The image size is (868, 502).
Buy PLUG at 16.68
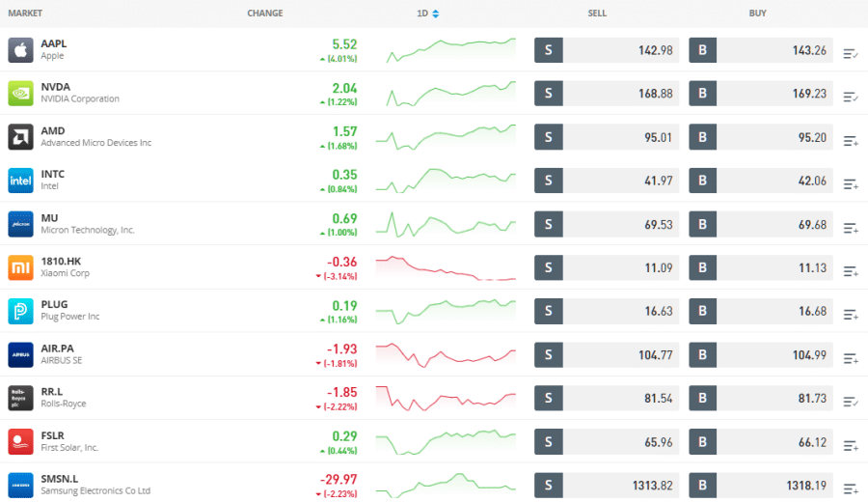(761, 311)
